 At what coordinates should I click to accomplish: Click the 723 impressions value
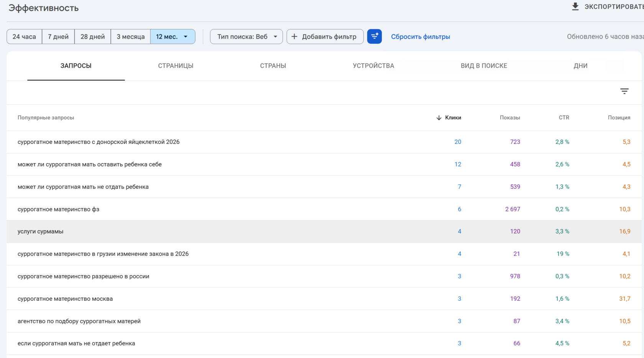[515, 142]
